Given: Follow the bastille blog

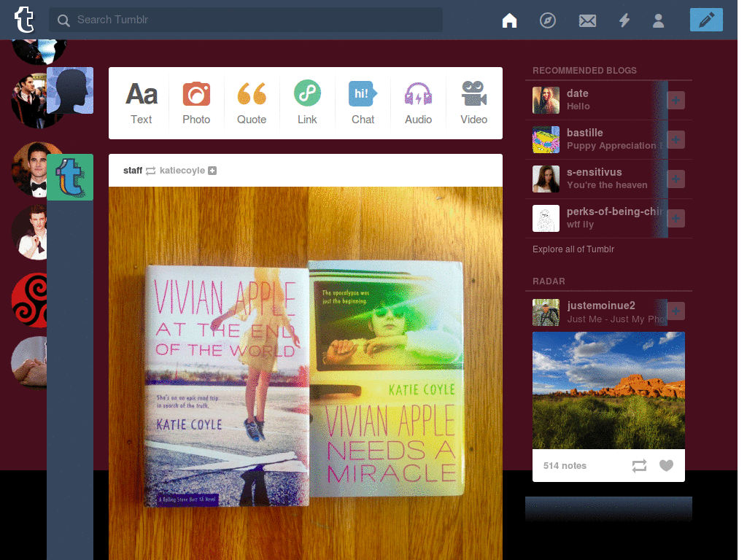Looking at the screenshot, I should click(x=676, y=139).
